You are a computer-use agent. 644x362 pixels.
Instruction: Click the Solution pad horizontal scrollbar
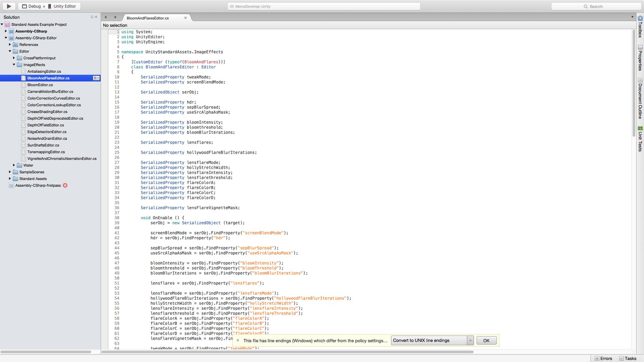pyautogui.click(x=46, y=352)
